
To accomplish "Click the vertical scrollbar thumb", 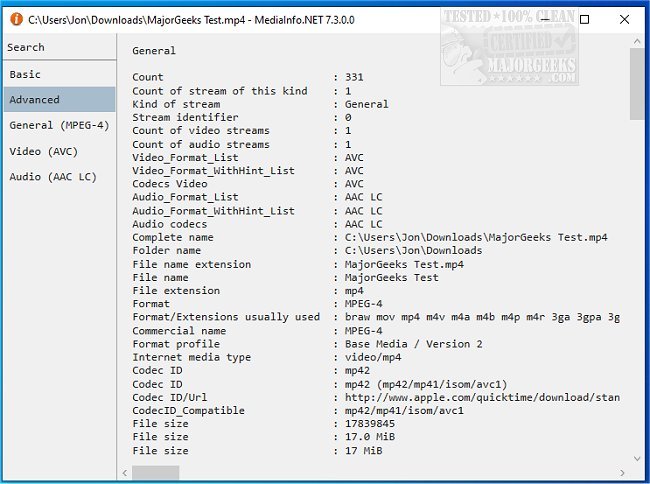I will [637, 85].
